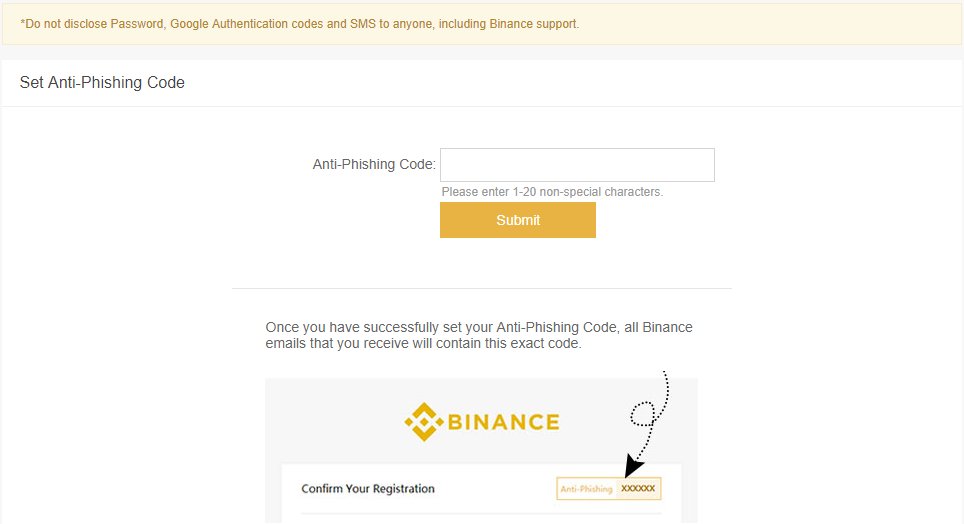Click the Anti-Phishing badge label in email
This screenshot has height=524, width=964.
587,489
